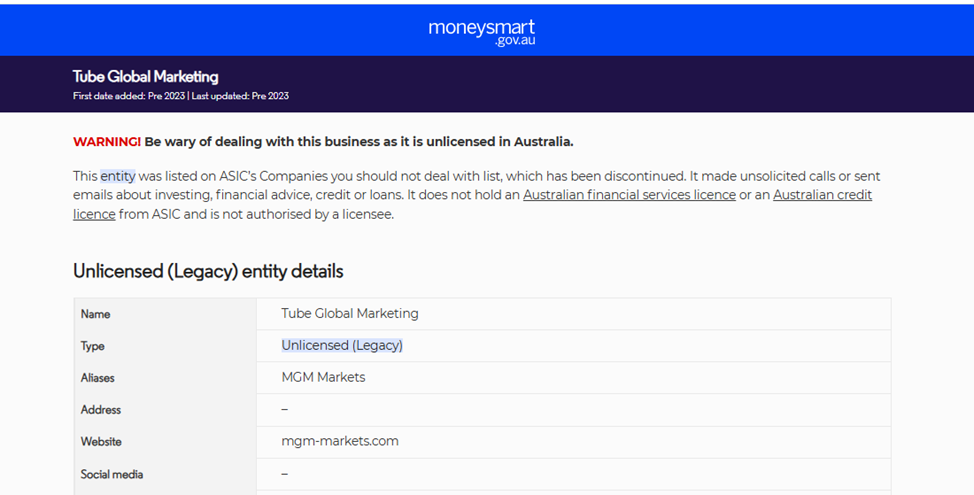
Task: Click Tube Global Marketing in the Name row
Action: tap(350, 314)
